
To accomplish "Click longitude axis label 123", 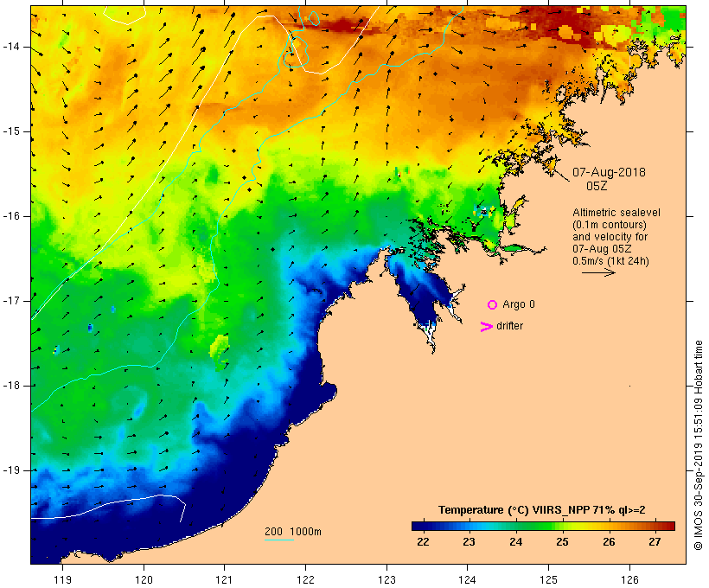I will point(386,579).
